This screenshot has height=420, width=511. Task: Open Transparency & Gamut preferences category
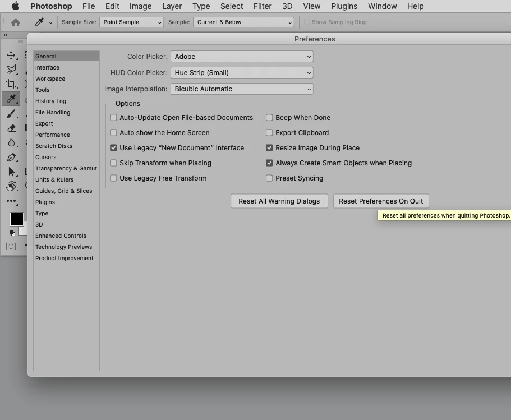pos(66,168)
